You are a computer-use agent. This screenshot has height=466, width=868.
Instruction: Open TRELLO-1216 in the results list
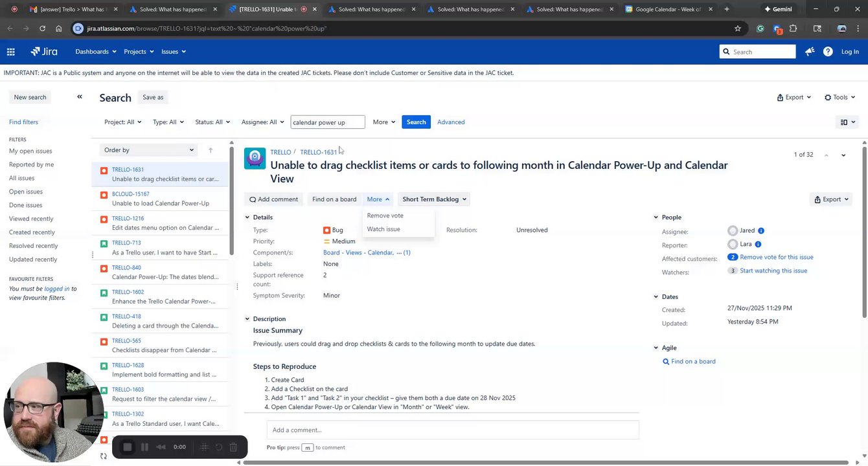pos(161,223)
